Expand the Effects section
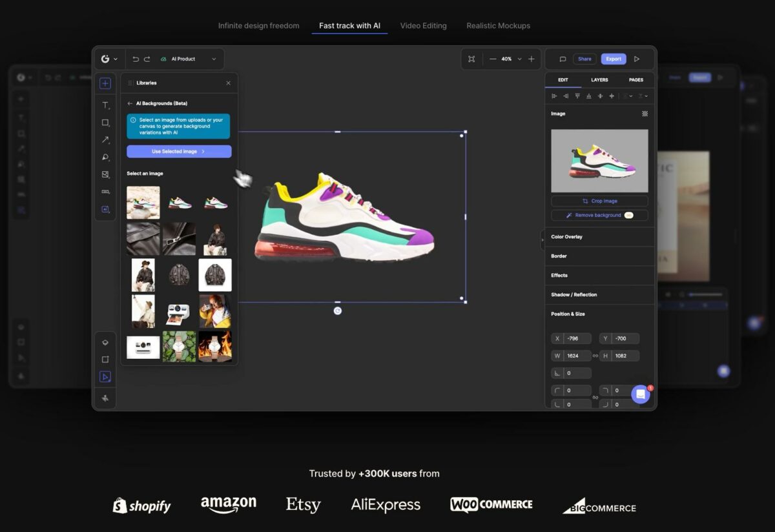Image resolution: width=775 pixels, height=532 pixels. tap(599, 275)
